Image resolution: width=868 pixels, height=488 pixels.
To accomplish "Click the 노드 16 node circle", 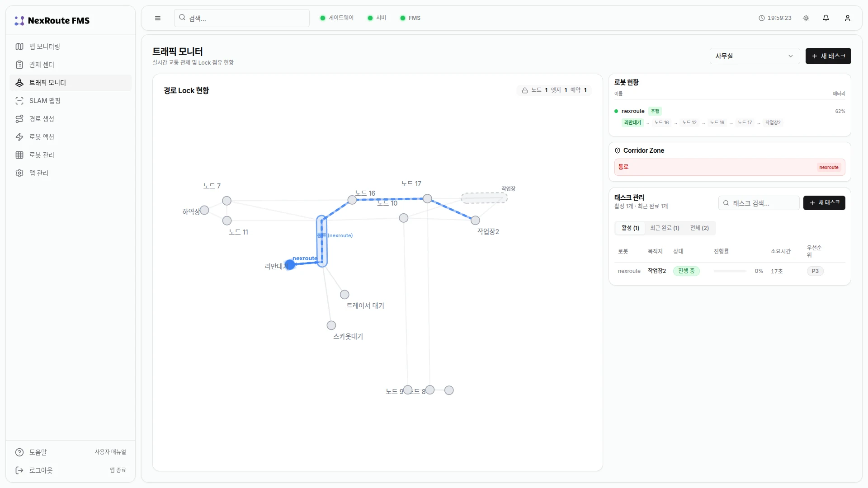I will (352, 200).
